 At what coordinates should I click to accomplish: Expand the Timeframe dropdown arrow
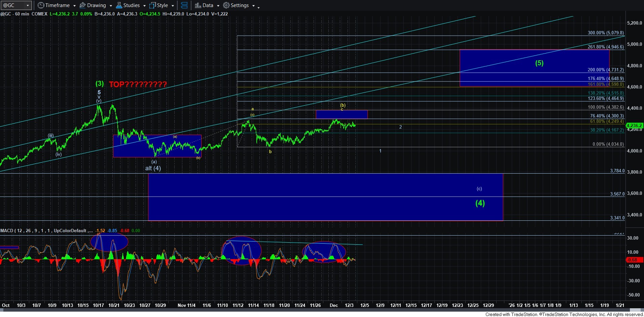pos(74,6)
